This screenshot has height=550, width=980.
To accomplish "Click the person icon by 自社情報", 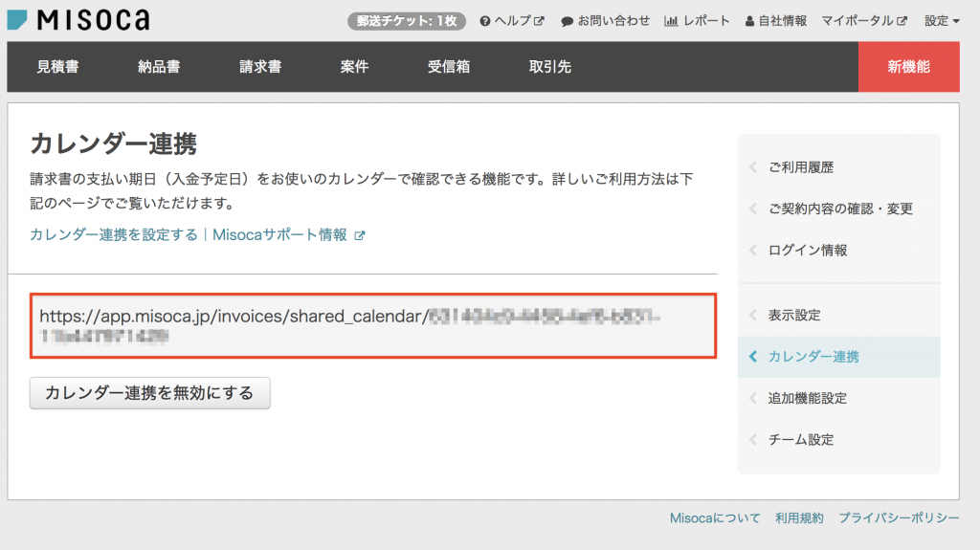I will (x=749, y=21).
